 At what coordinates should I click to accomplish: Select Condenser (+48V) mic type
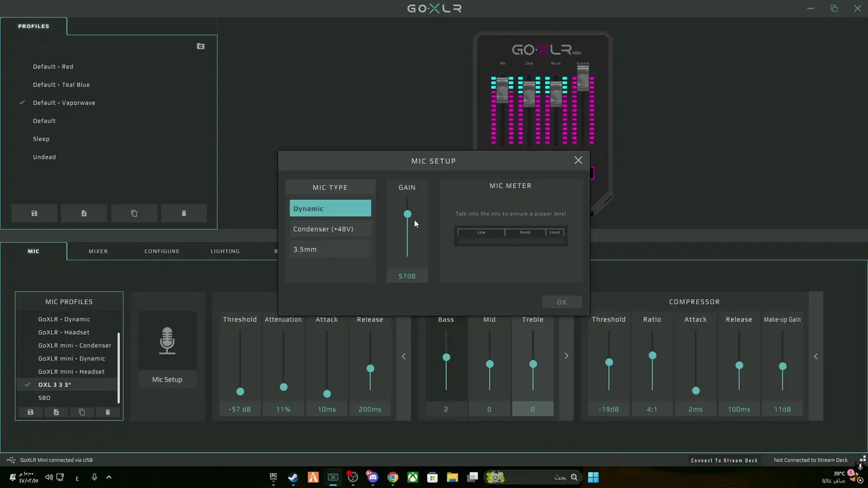330,229
